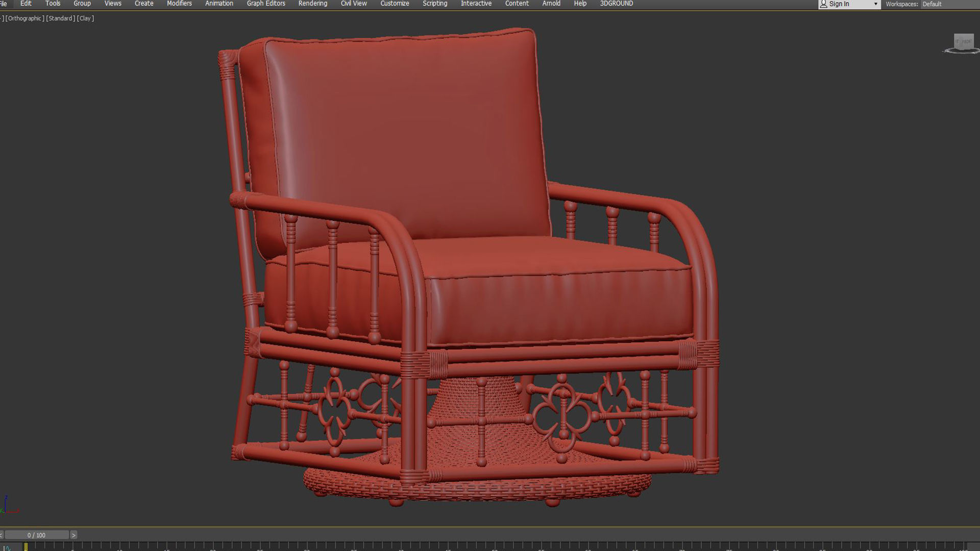This screenshot has height=551, width=980.
Task: Open the 3DGROUND menu
Action: coord(617,4)
